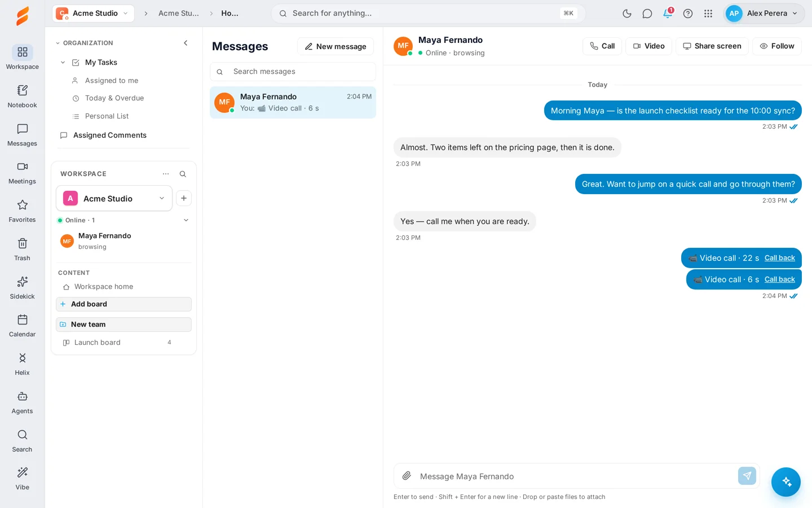Start a Video call with Maya
Screen dimensions: 812x508
point(648,46)
